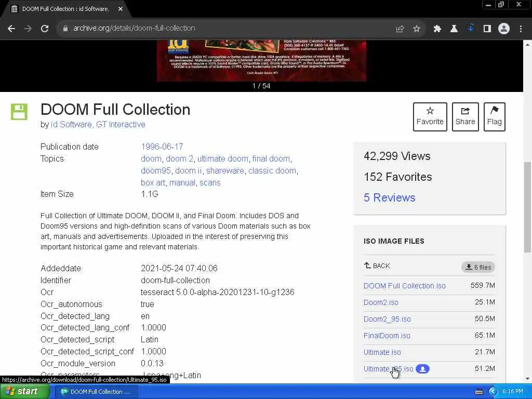Click the share page icon in address bar
The height and width of the screenshot is (399, 532).
[400, 29]
